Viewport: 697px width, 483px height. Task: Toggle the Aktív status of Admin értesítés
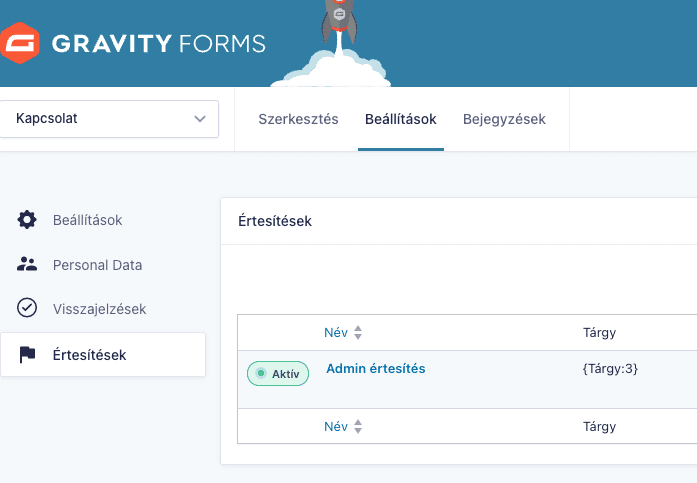278,374
